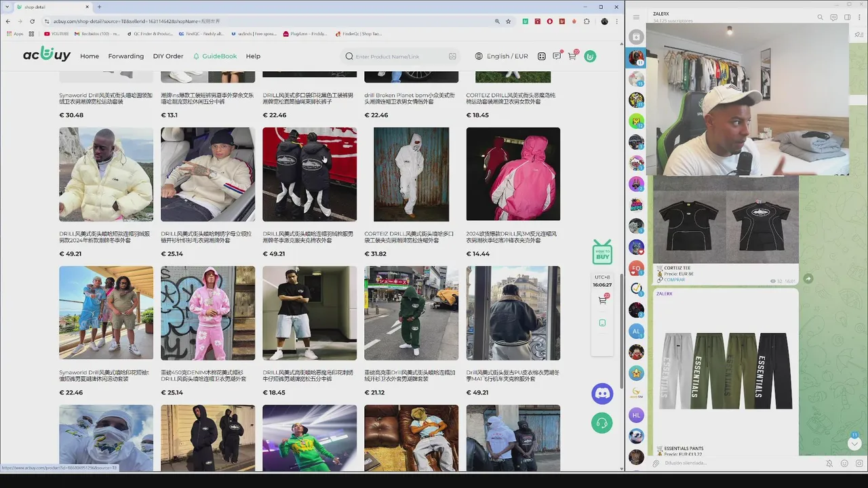
Task: Open the pink windbreaker product €14.44
Action: tap(513, 174)
